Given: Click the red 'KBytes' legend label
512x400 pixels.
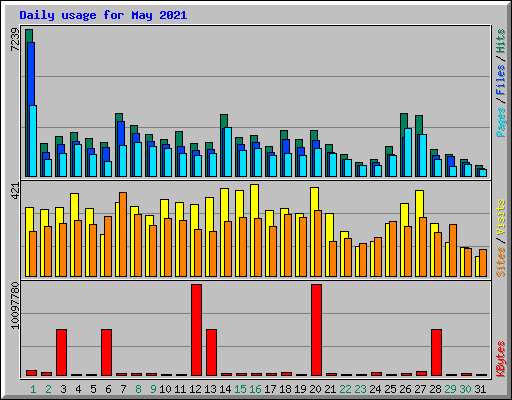Looking at the screenshot, I should coord(501,359).
